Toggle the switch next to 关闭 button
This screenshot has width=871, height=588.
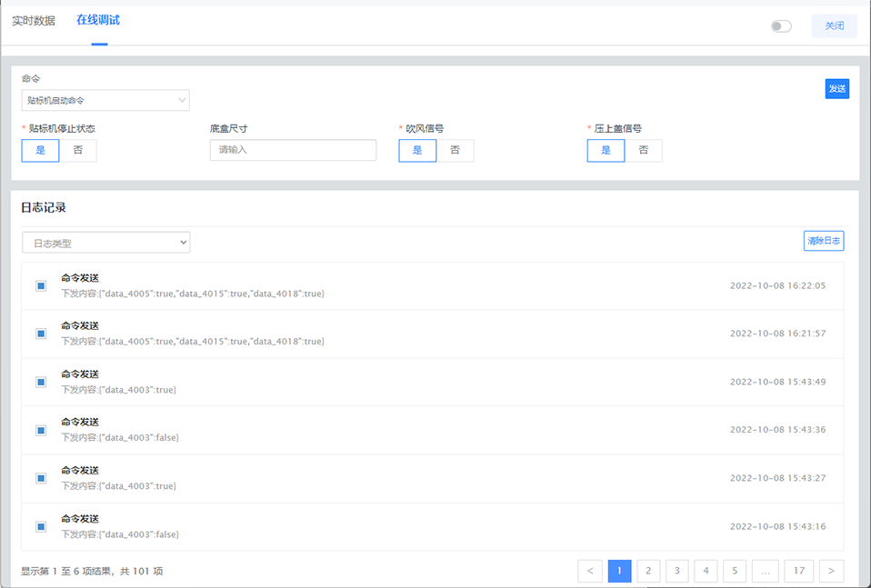click(781, 26)
